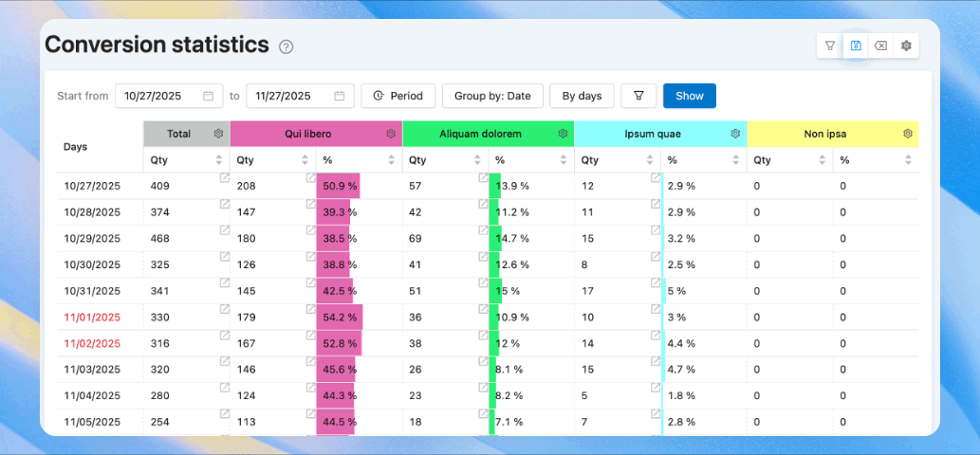
Task: Sort by Ipsum quae Qty column
Action: 650,160
